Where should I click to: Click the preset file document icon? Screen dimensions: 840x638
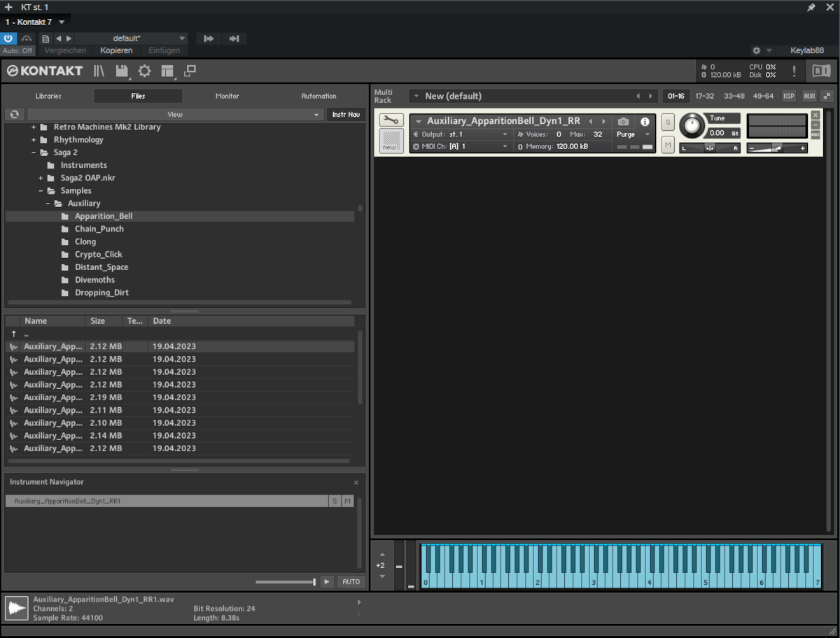[45, 38]
